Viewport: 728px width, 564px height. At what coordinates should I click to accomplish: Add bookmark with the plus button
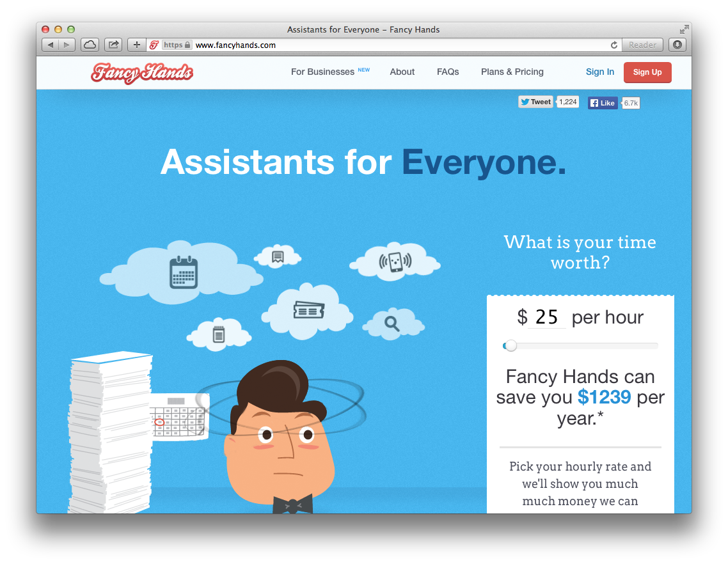click(x=136, y=45)
